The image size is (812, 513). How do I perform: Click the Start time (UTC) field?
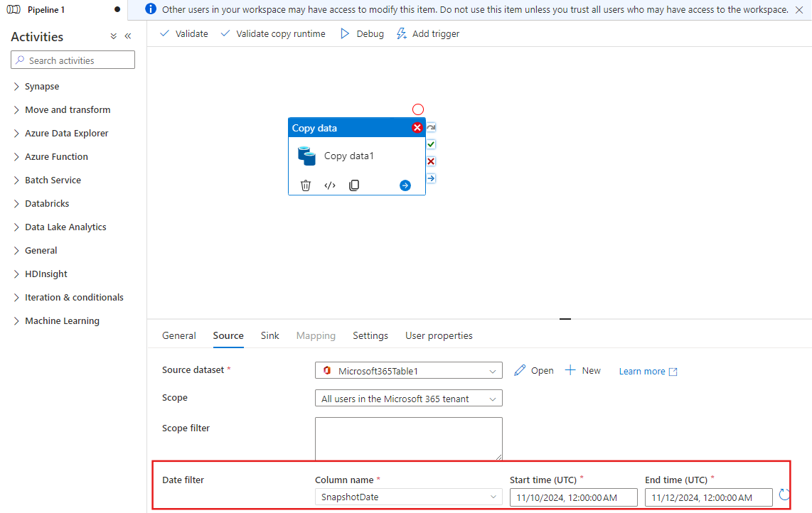573,497
